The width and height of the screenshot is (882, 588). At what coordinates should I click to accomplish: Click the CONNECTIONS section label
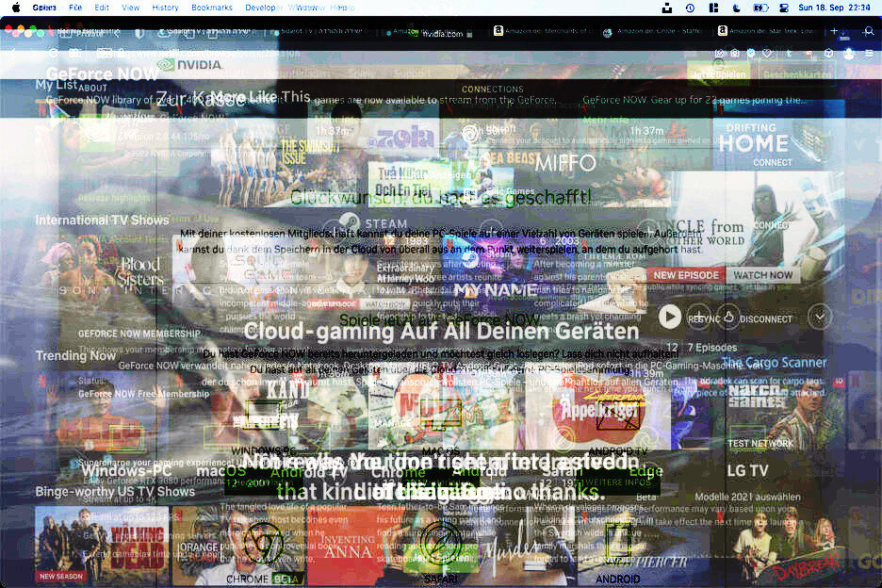pyautogui.click(x=493, y=89)
